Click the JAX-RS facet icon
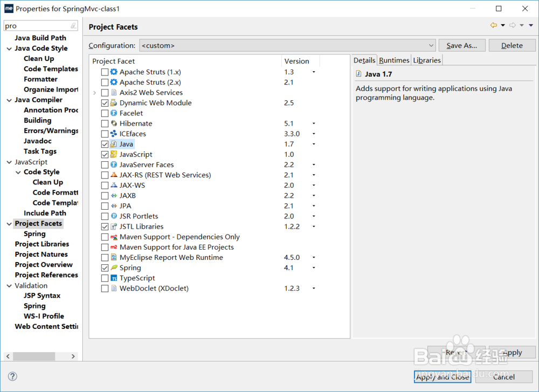The height and width of the screenshot is (392, 539). click(114, 175)
